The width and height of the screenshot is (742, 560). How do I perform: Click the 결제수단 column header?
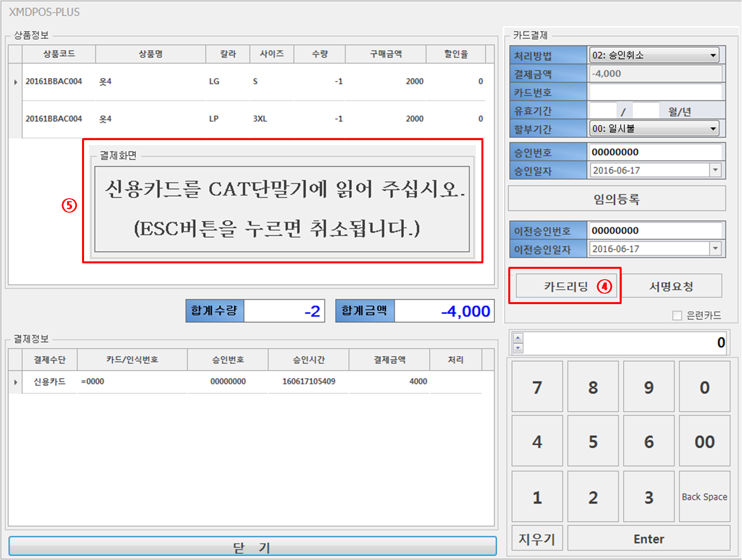tap(50, 360)
